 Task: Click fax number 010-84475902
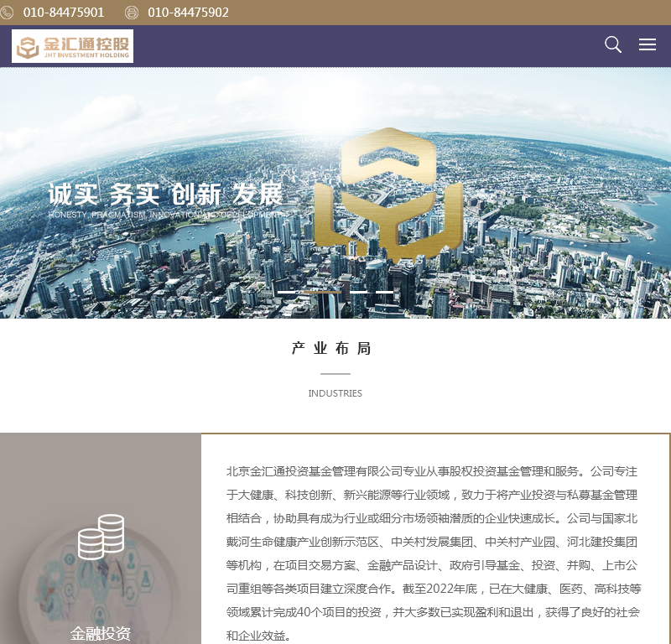pyautogui.click(x=188, y=13)
